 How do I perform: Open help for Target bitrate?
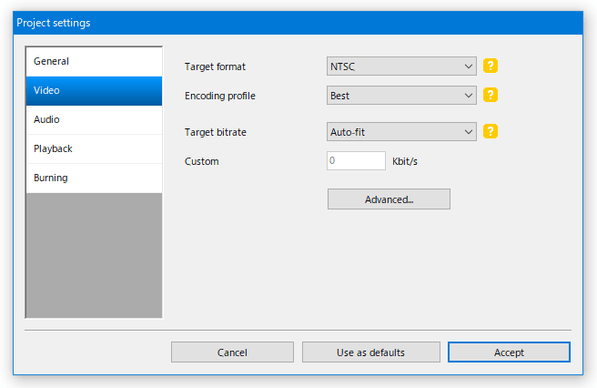pos(490,132)
